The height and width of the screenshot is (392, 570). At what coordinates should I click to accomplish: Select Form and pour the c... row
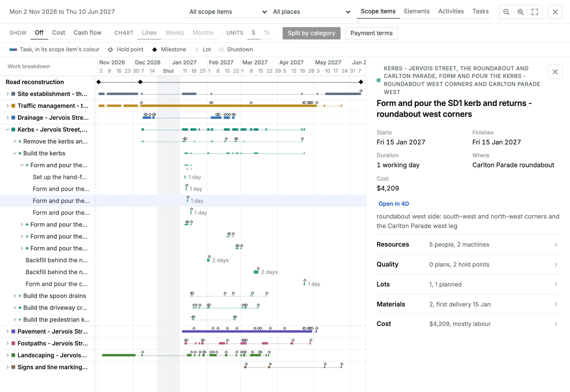pyautogui.click(x=47, y=284)
